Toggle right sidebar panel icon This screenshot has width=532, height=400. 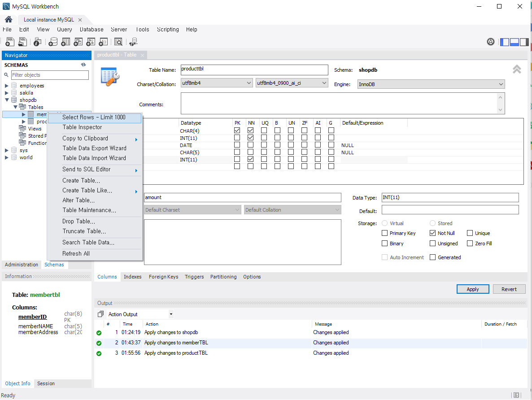pos(524,42)
